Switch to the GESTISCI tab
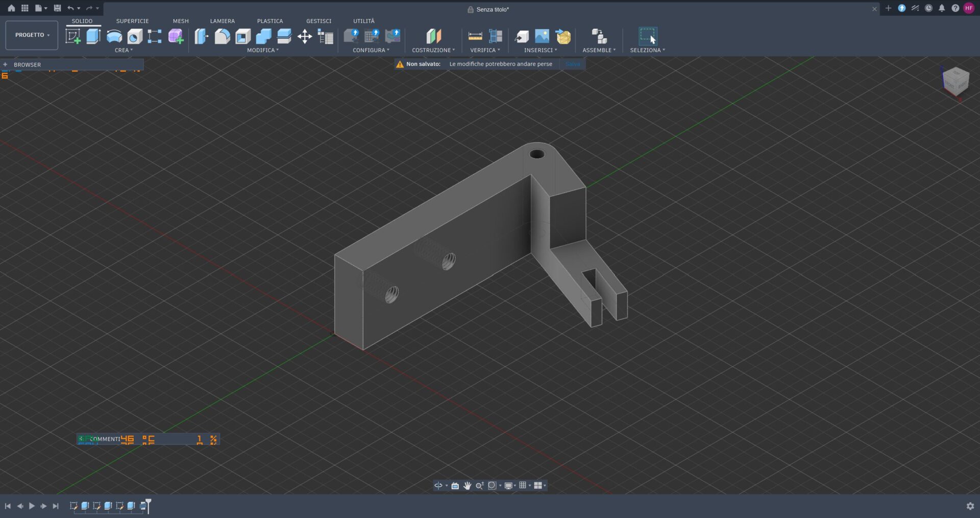Screen dimensions: 980x518 click(318, 21)
